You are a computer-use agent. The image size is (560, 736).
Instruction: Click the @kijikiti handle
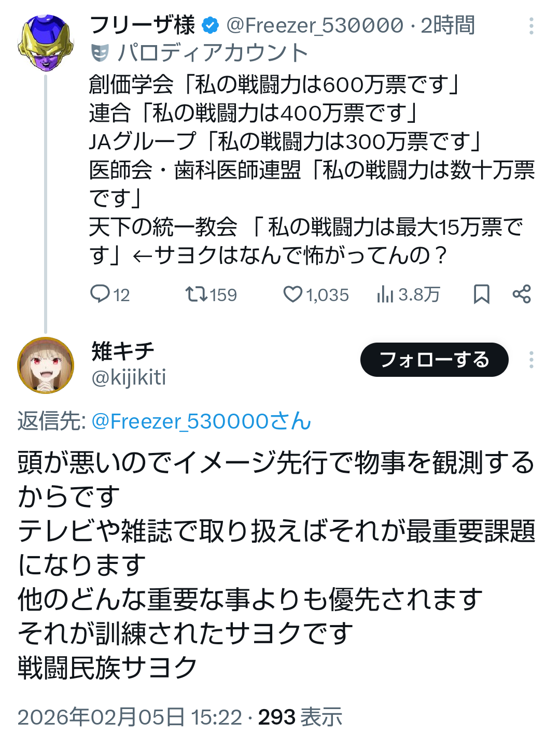[x=129, y=377]
